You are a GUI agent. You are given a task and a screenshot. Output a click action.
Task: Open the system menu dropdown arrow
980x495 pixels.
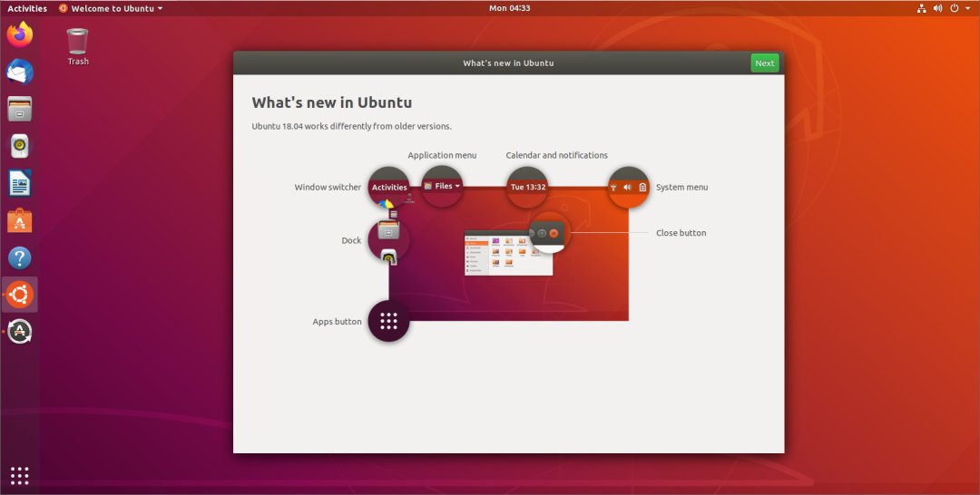[x=967, y=9]
